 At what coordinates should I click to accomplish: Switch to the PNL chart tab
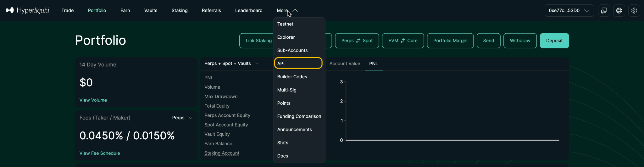374,64
